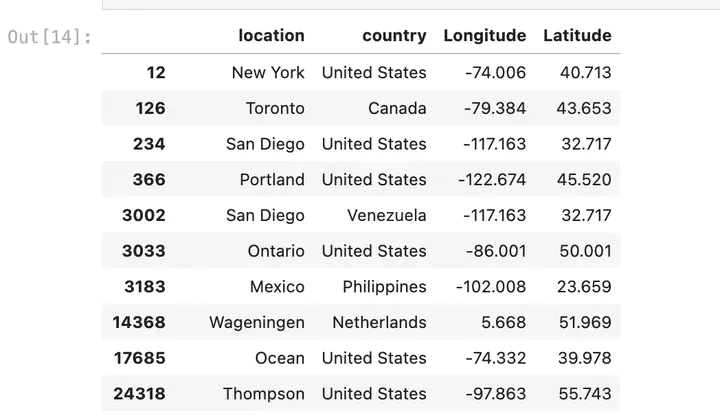Image resolution: width=720 pixels, height=420 pixels.
Task: Click row index 17685
Action: tap(140, 358)
